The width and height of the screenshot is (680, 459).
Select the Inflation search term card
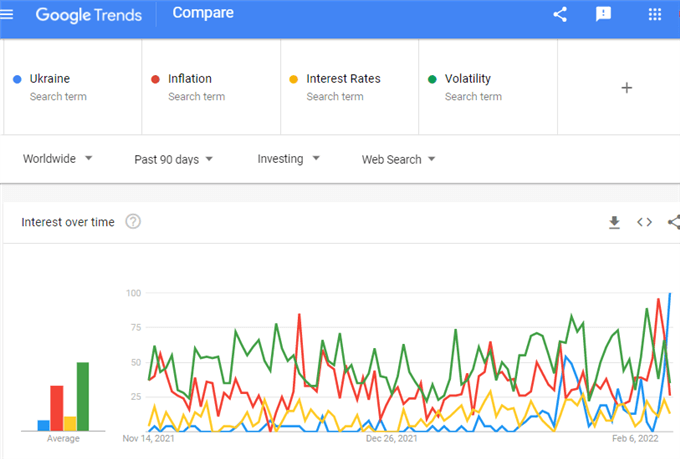click(211, 87)
